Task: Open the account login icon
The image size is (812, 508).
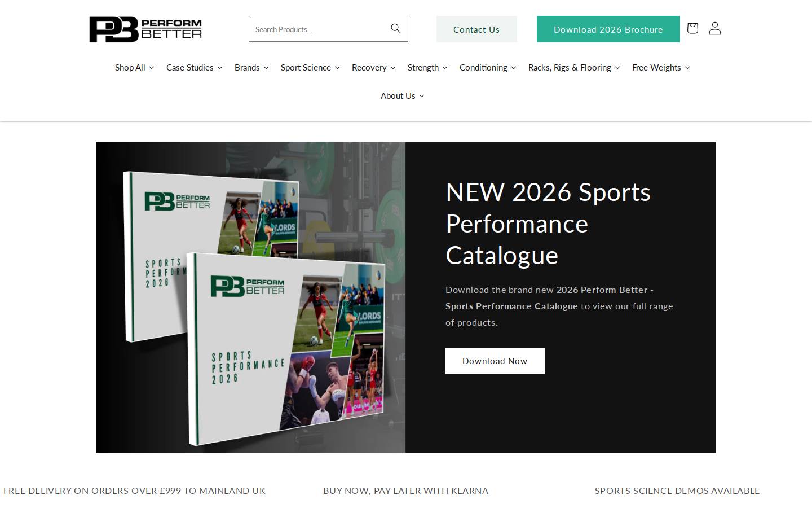Action: [715, 28]
